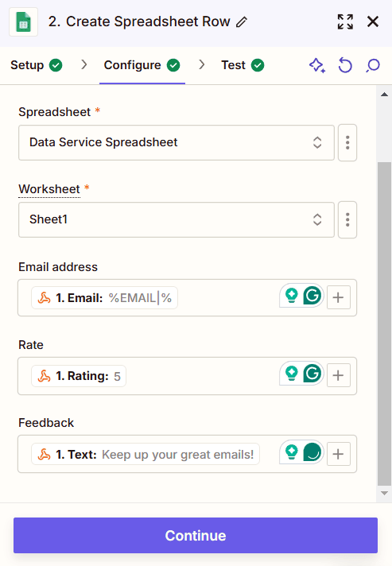Switch to the Test tab
Screen dimensions: 392x566
[x=243, y=65]
